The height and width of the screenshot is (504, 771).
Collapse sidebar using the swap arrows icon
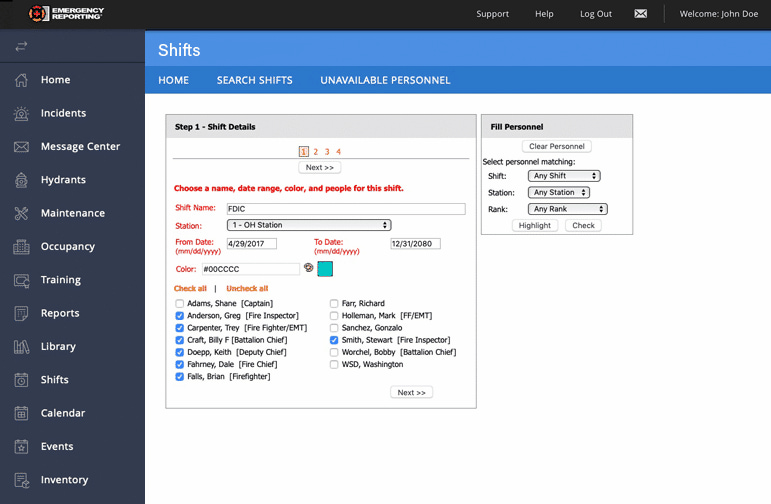(x=21, y=47)
